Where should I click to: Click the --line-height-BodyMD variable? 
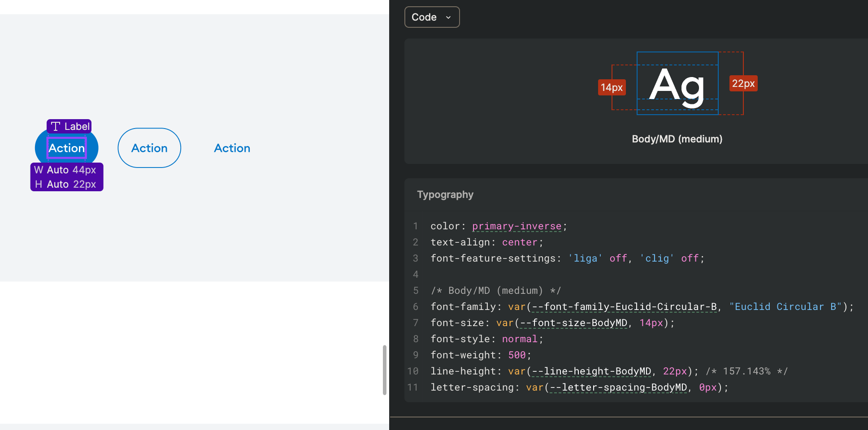coord(591,371)
